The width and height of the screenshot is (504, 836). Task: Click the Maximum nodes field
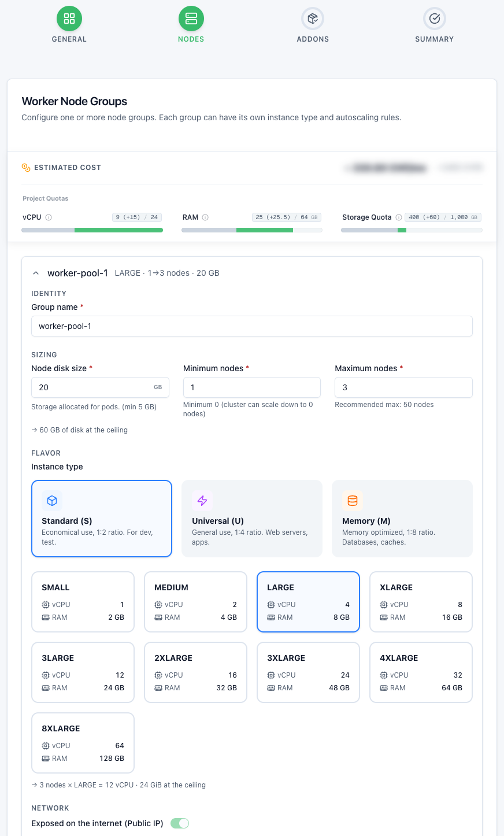(x=403, y=387)
